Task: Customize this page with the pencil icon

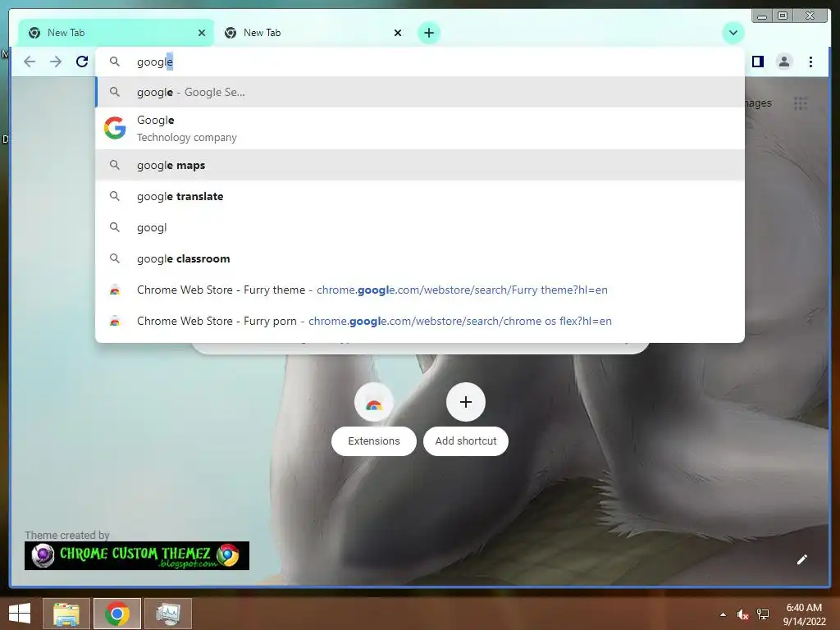Action: point(802,559)
